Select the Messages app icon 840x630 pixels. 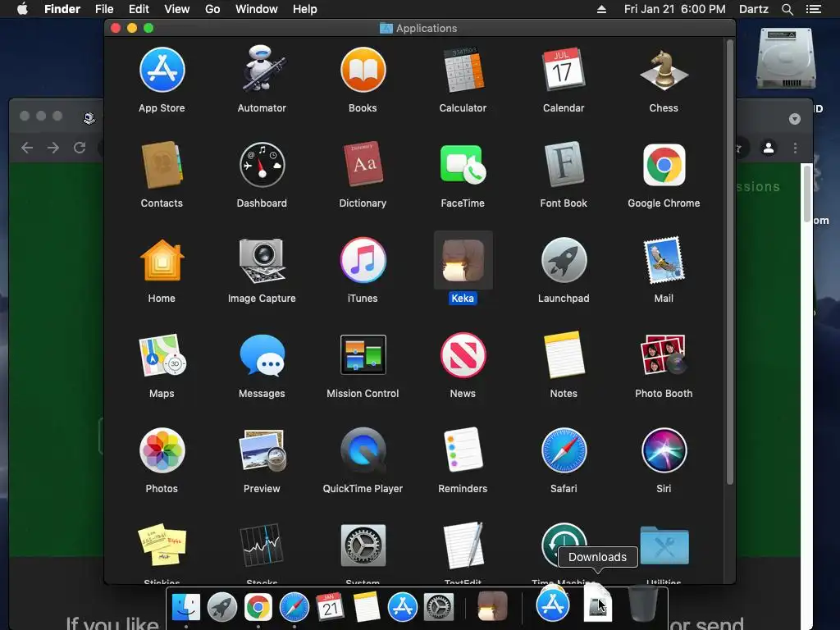[262, 355]
